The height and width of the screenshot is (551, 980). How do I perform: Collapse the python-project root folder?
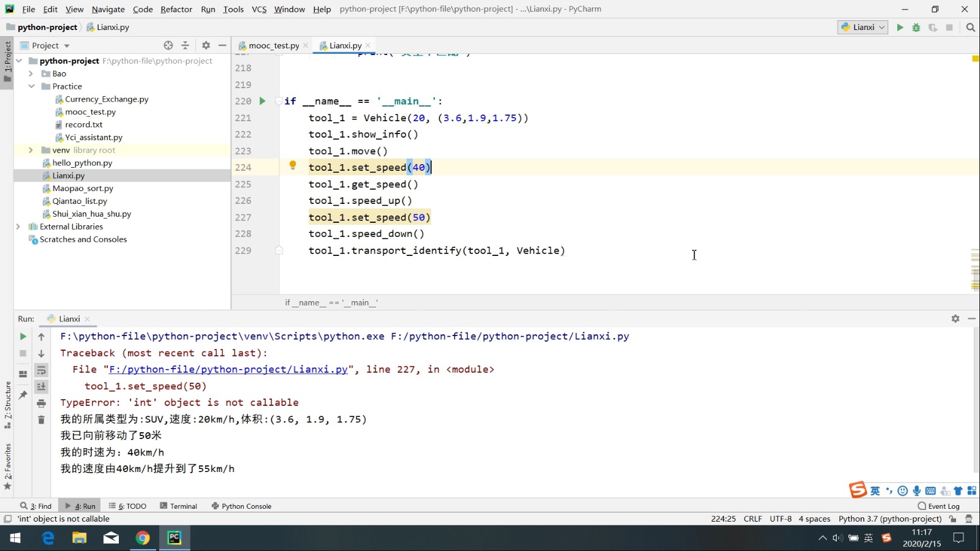[19, 61]
